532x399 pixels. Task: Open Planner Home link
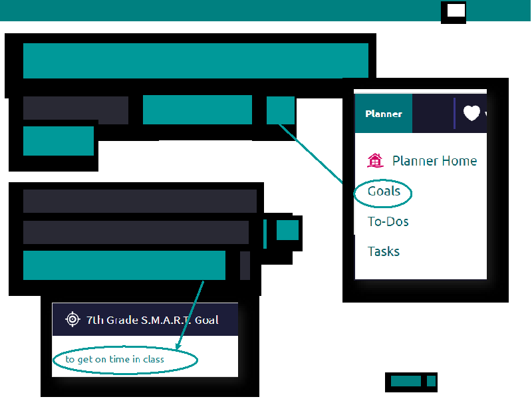point(434,161)
